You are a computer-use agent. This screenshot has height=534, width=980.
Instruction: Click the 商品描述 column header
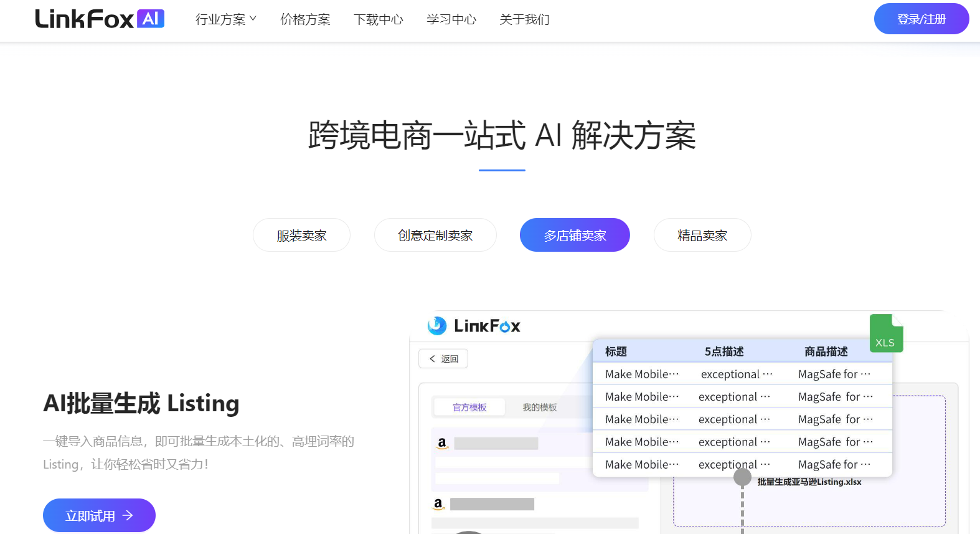tap(826, 351)
